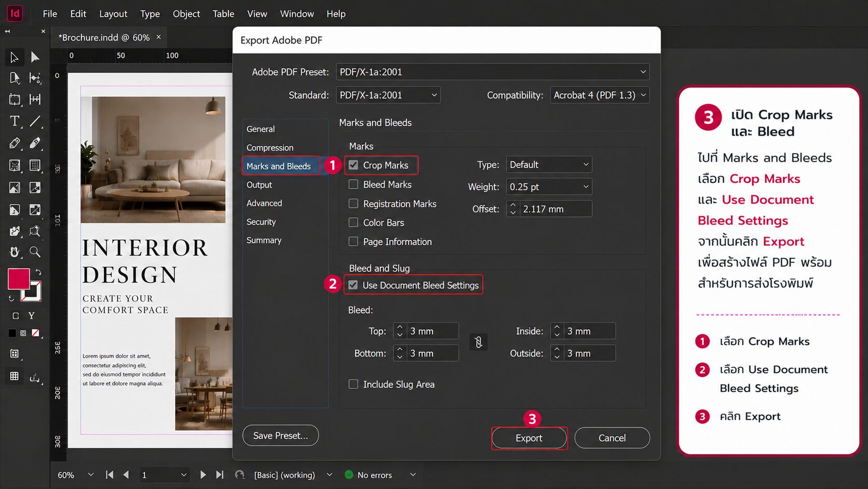Open the zoom level 60% dropdown
868x489 pixels.
tap(91, 475)
